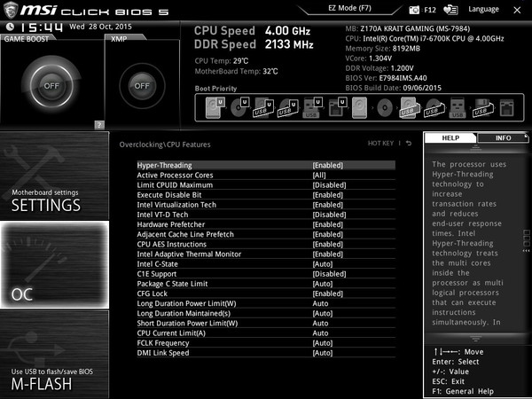Open favorites via the heart icon
The width and height of the screenshot is (532, 399).
click(451, 10)
